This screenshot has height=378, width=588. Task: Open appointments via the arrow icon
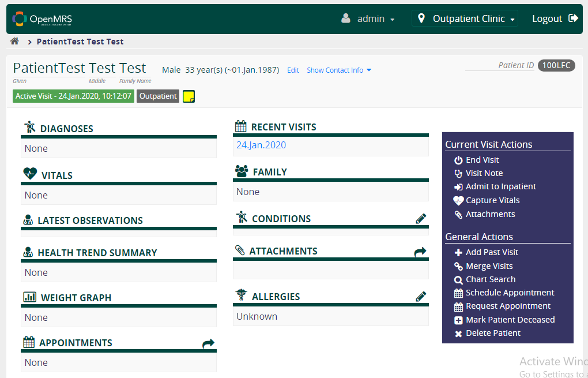[208, 343]
